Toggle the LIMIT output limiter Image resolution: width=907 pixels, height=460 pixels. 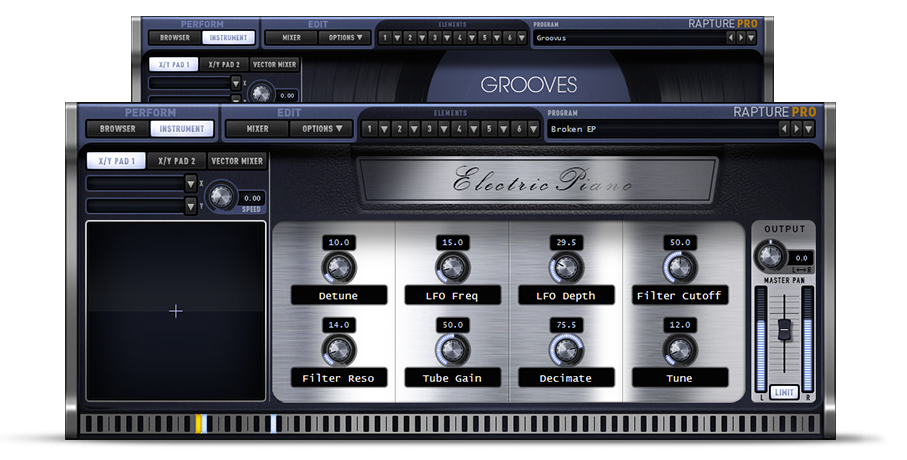tap(784, 392)
